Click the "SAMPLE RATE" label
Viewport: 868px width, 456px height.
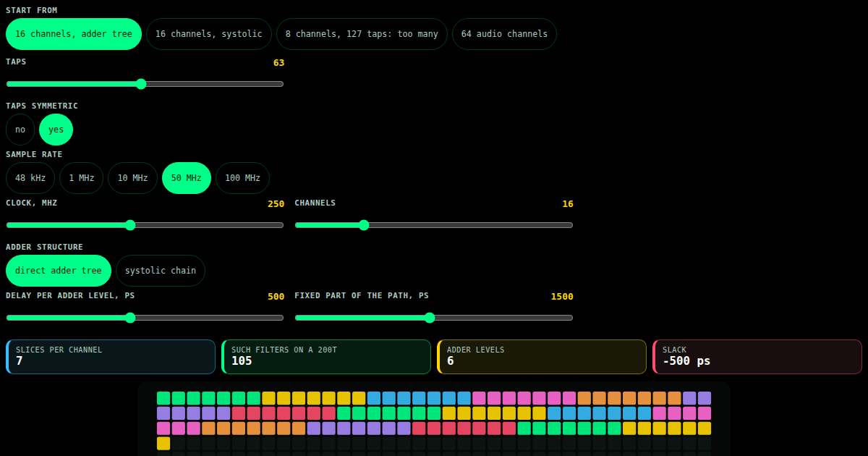34,154
